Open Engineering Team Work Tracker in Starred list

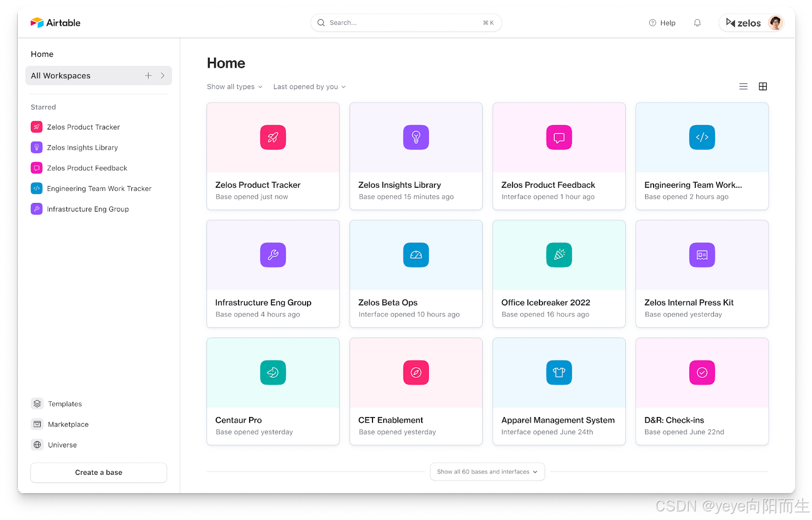coord(99,189)
